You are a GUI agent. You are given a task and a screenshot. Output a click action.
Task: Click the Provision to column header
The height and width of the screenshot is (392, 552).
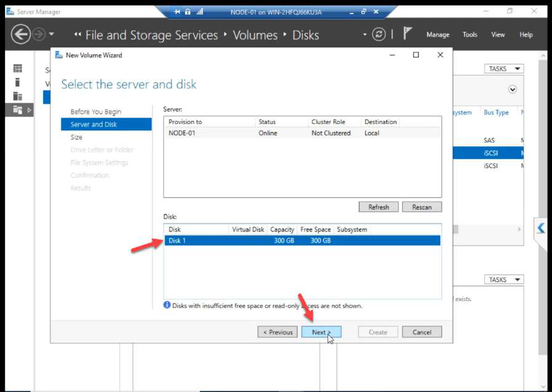pos(185,122)
